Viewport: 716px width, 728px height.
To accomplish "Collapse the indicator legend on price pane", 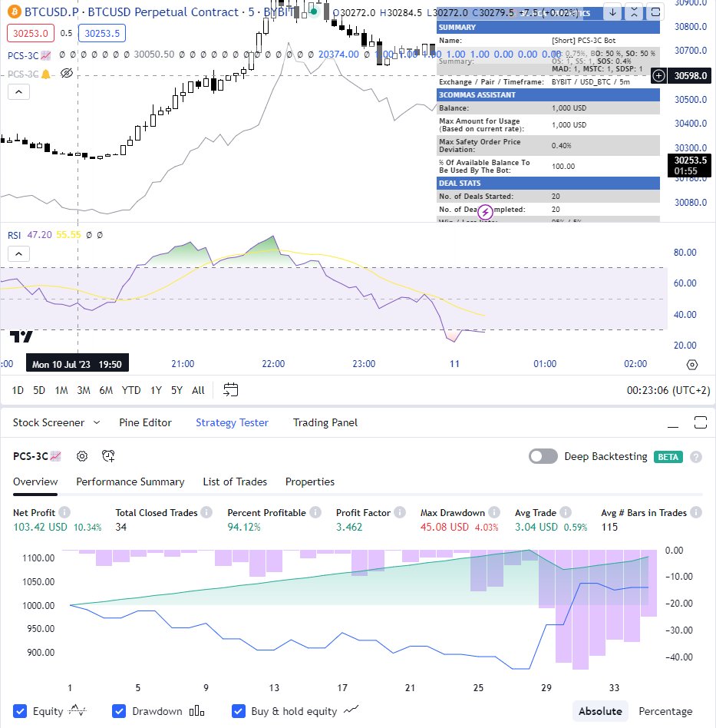I will click(x=18, y=92).
